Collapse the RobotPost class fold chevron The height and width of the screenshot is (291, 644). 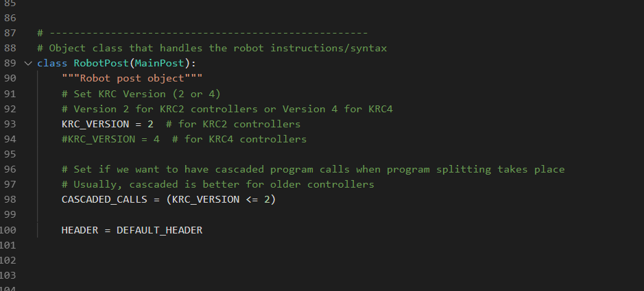pos(27,64)
